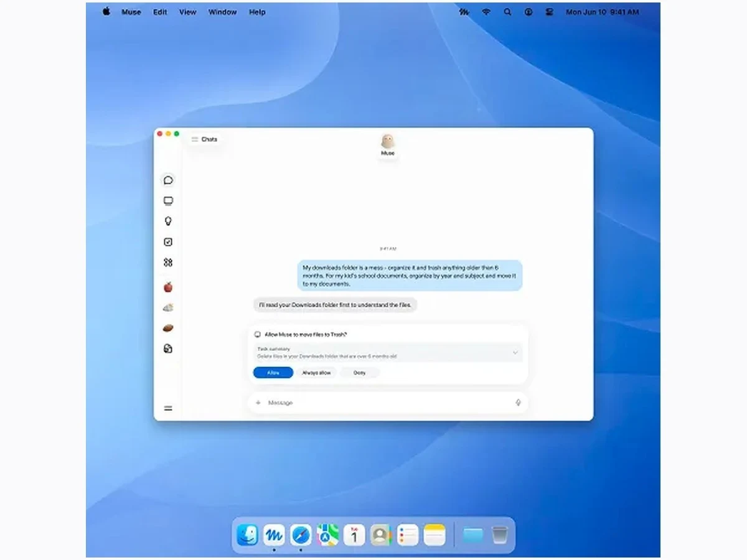Expand the Task summary chevron
Screen dimensions: 747x560
[515, 353]
